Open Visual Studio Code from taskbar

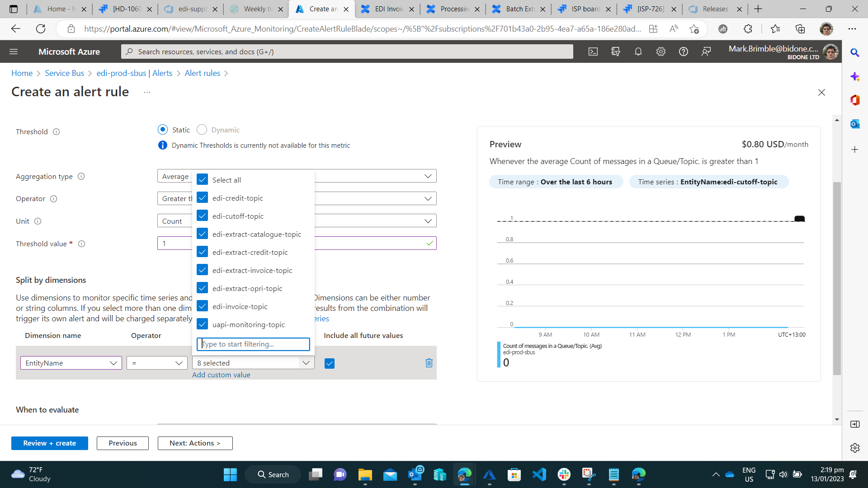point(539,474)
